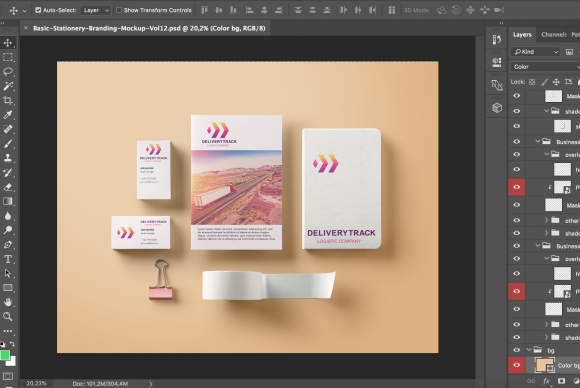Lock layer position
This screenshot has width=580, height=388.
(556, 82)
